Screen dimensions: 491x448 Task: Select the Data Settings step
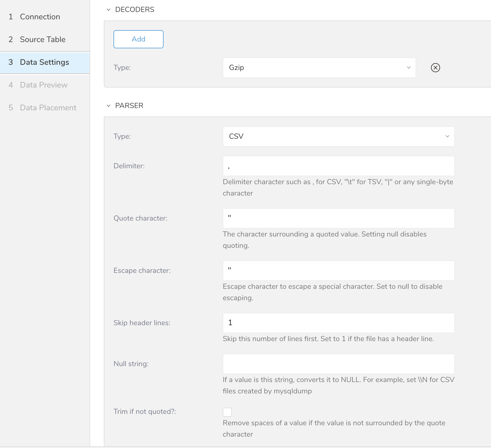(44, 62)
